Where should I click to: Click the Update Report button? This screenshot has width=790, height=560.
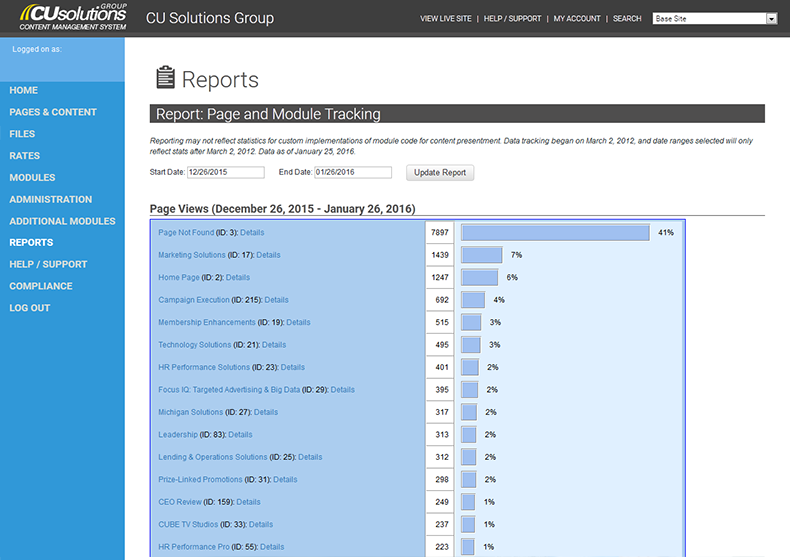(x=440, y=172)
